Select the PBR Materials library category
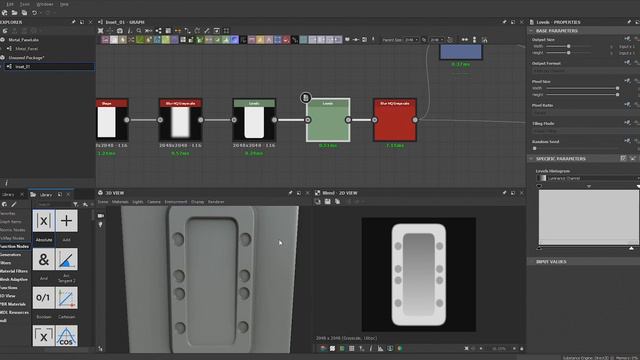Viewport: 640px width, 360px height. point(13,304)
